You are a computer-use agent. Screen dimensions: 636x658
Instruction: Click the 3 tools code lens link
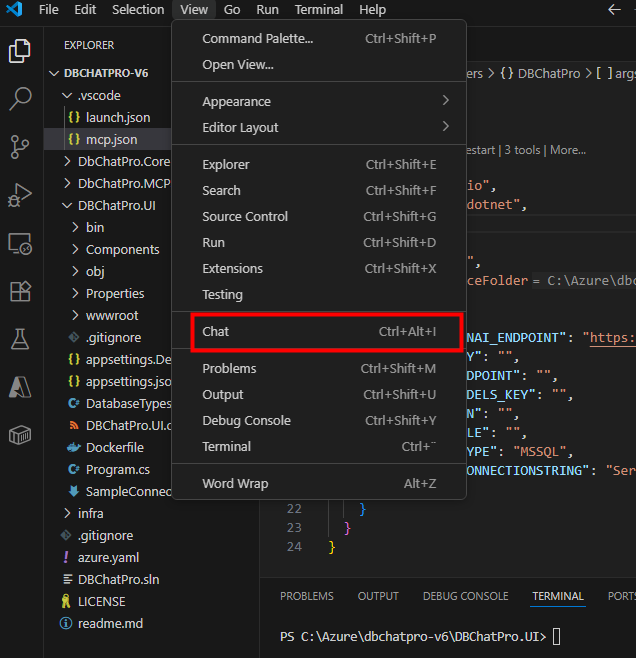coord(522,150)
